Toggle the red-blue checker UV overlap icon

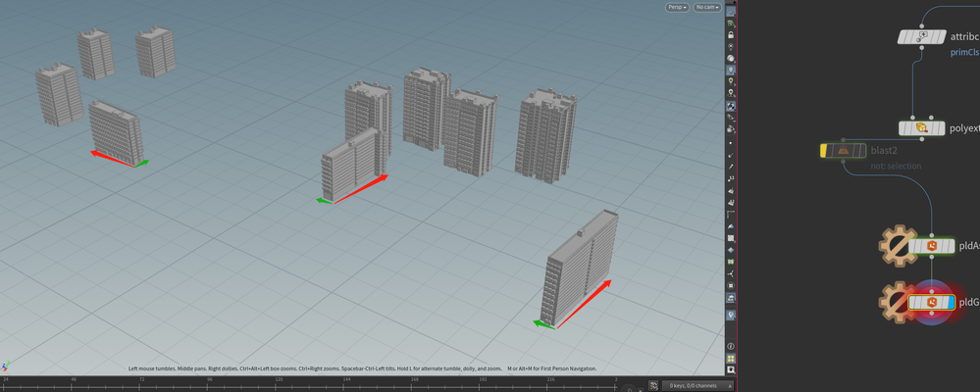tap(731, 238)
